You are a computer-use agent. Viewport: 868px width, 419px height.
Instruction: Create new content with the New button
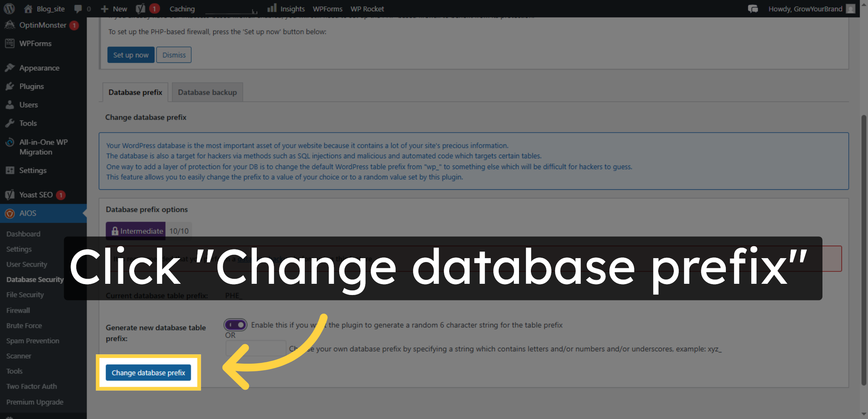pyautogui.click(x=114, y=9)
